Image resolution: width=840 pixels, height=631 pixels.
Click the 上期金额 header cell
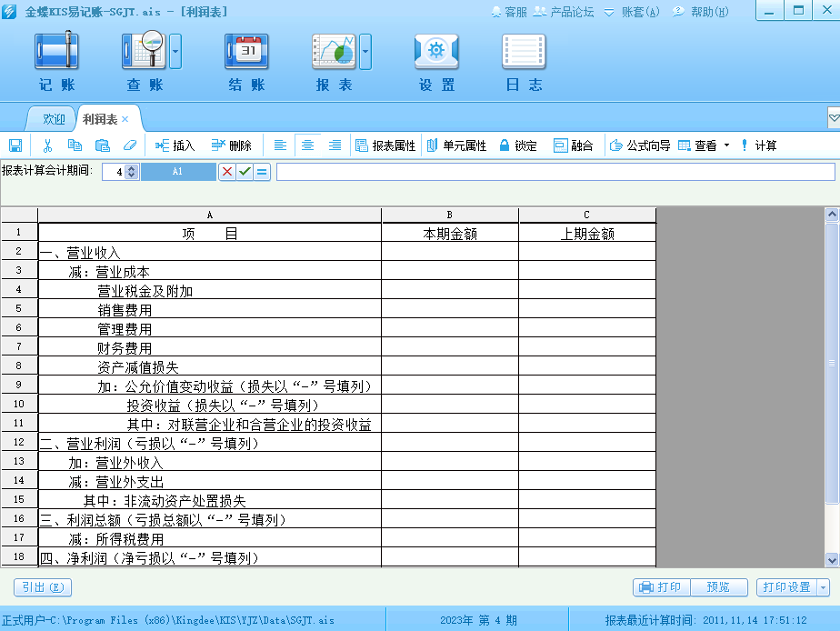click(x=587, y=233)
